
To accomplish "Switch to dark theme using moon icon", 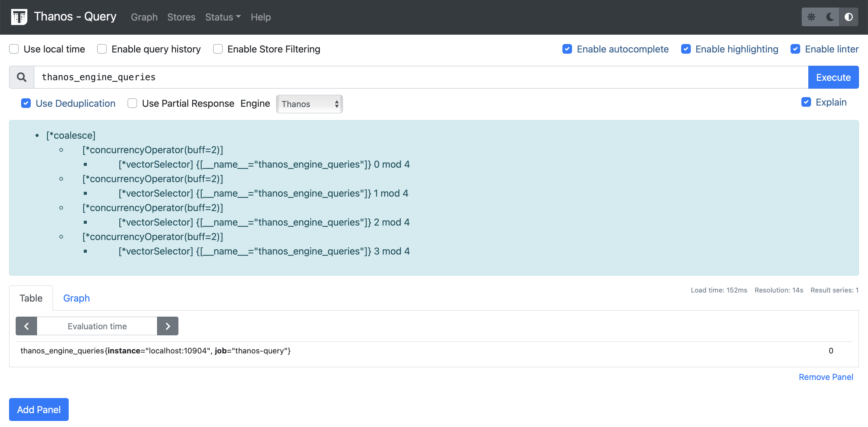I will 830,17.
